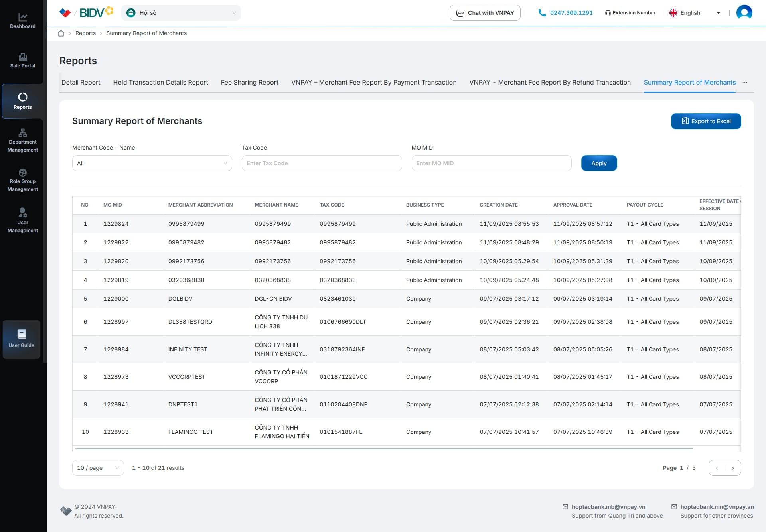Open User Management sidebar icon
The height and width of the screenshot is (532, 766).
(x=22, y=212)
